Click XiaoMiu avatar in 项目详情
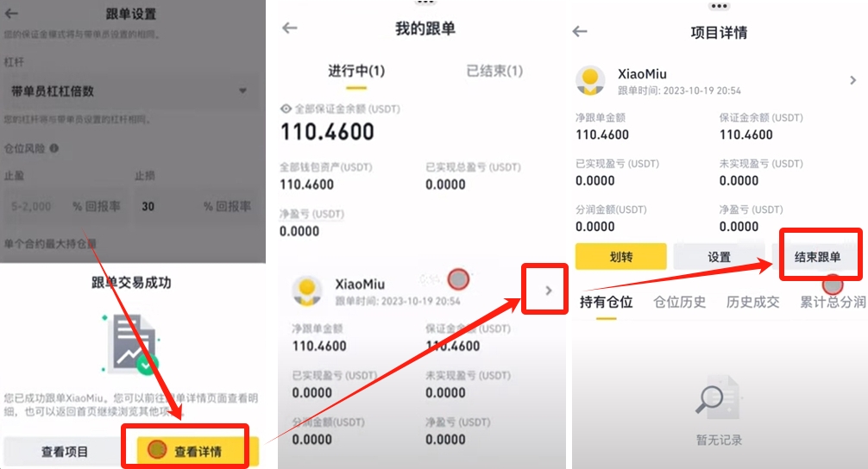The width and height of the screenshot is (868, 469). (x=591, y=81)
